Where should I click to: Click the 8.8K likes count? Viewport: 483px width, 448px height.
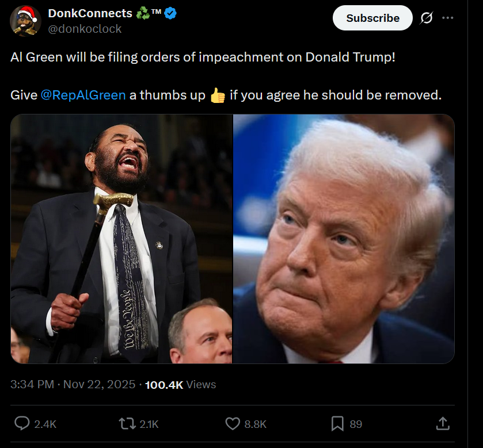click(256, 424)
